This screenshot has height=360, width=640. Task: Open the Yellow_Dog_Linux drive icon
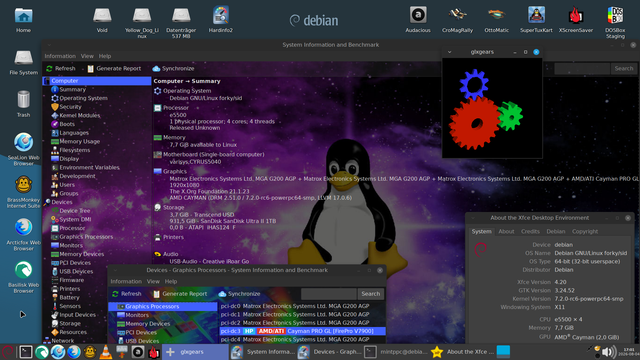coord(142,22)
